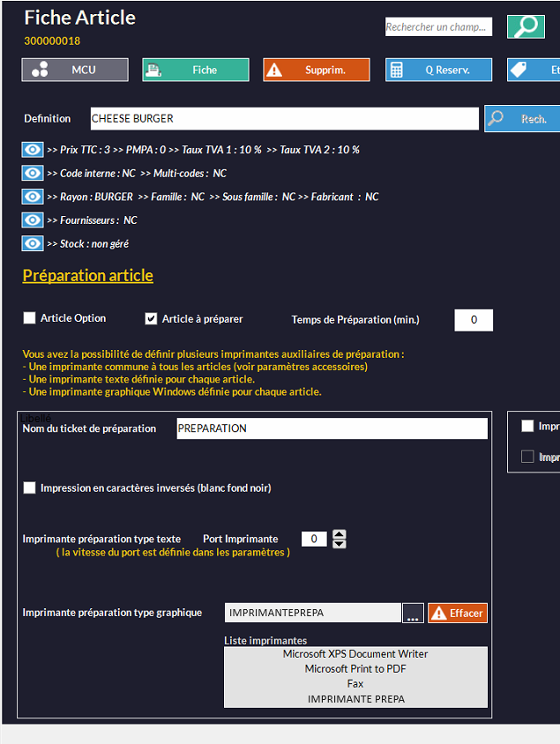Enable Impression en caractères inversés checkbox
The image size is (560, 744).
(x=30, y=487)
